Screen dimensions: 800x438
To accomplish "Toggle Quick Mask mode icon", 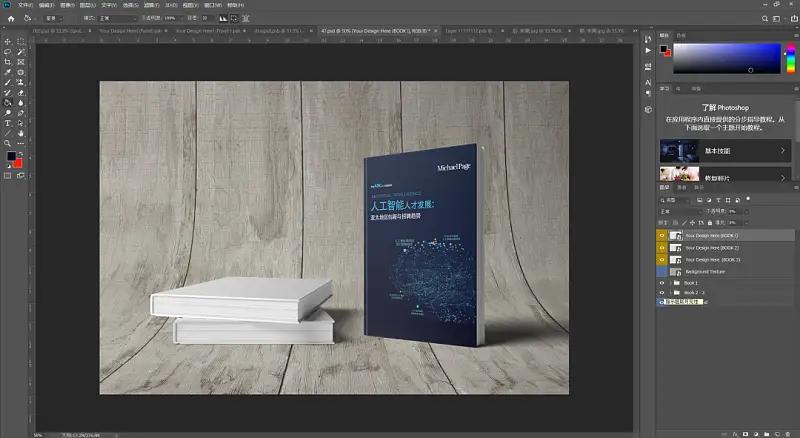I will pyautogui.click(x=8, y=176).
